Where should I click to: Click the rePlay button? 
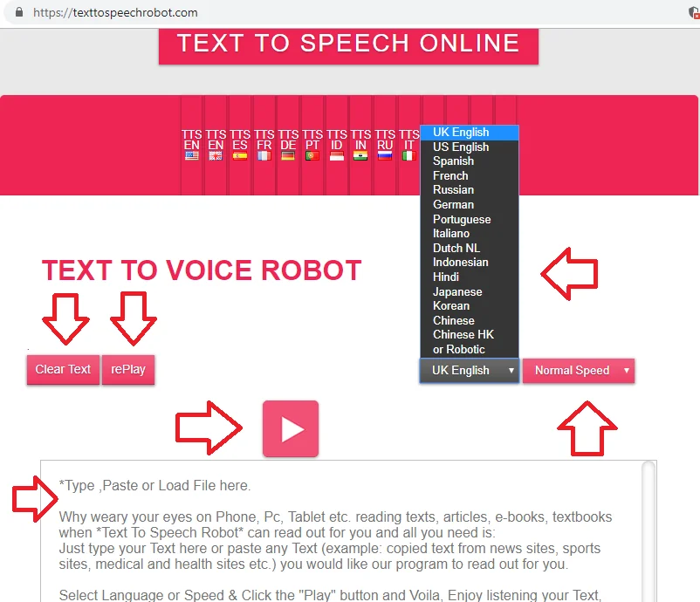(x=128, y=370)
